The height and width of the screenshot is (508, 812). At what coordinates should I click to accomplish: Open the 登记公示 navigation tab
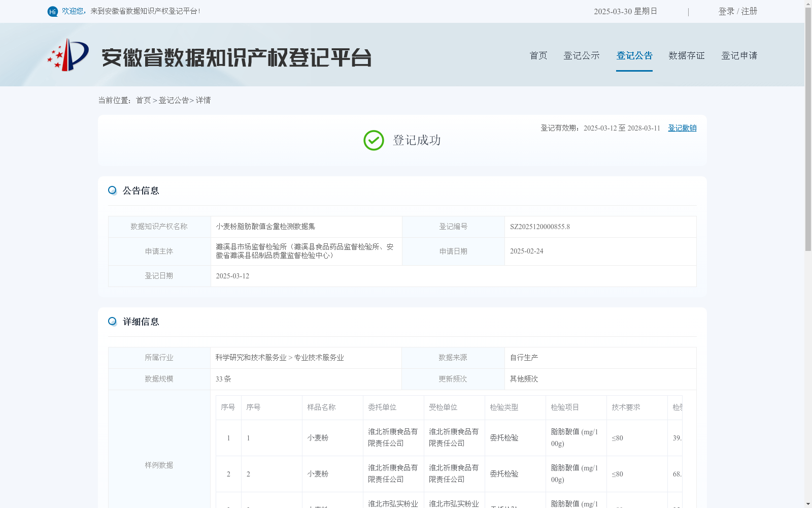pos(582,55)
